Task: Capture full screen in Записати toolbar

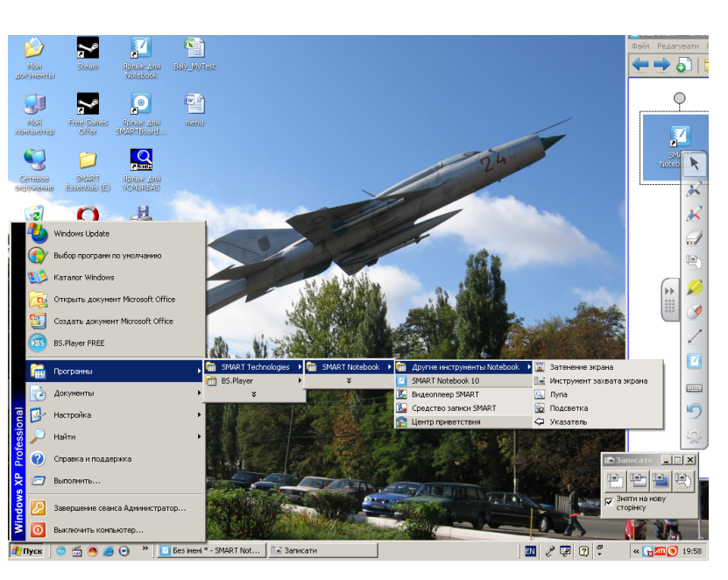Action: 661,481
